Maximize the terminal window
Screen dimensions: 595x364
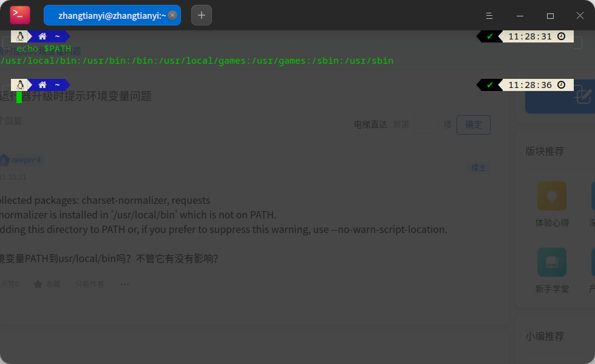550,16
